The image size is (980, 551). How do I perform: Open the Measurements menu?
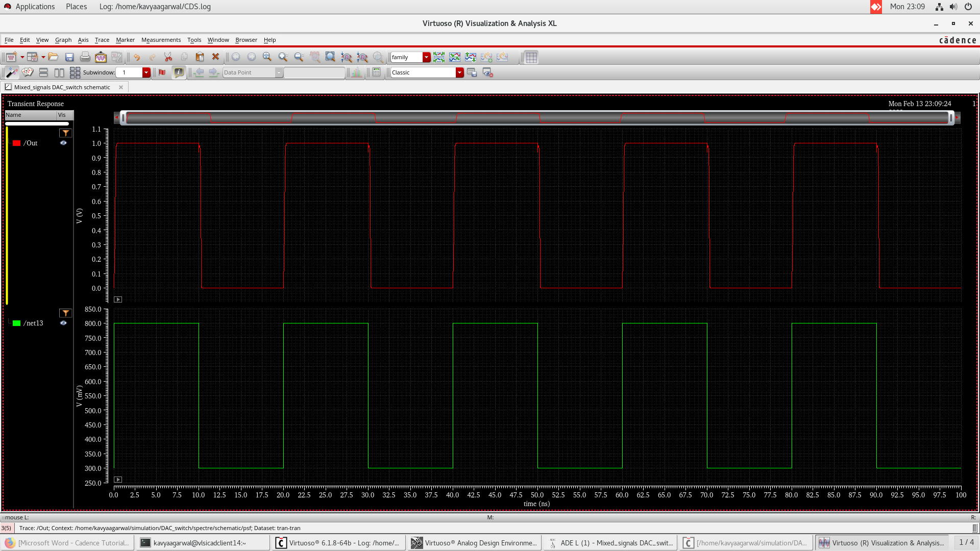[161, 40]
